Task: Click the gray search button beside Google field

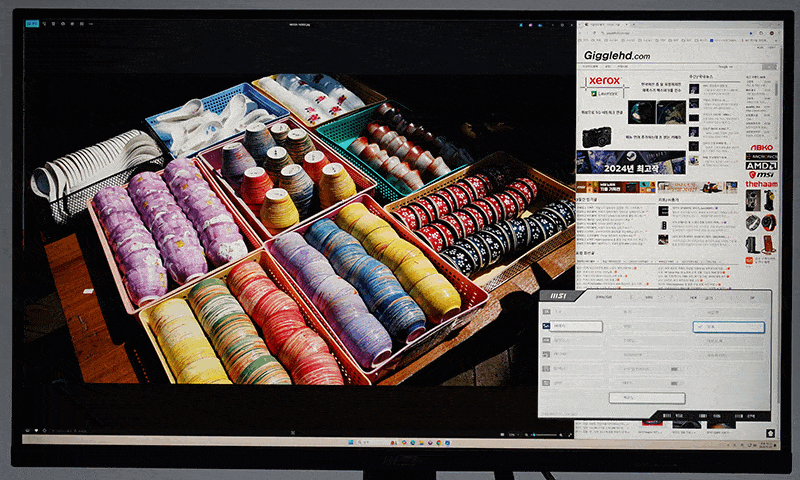Action: tap(769, 66)
